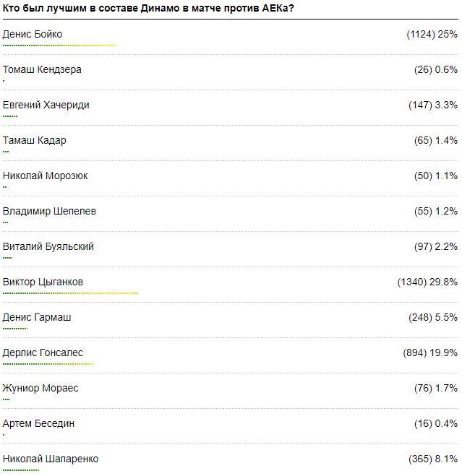Click Жуниор Мораес player name

(x=40, y=388)
